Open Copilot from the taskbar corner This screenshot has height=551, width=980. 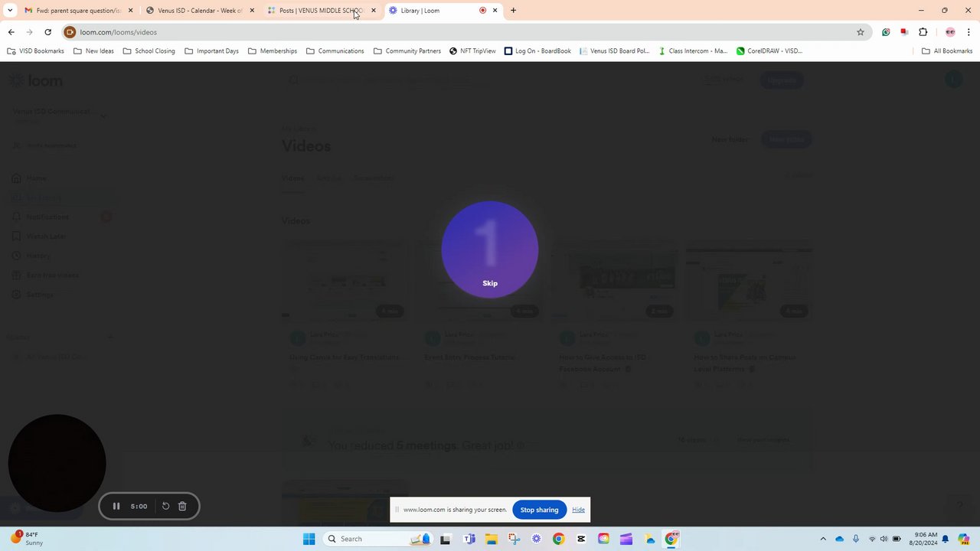[964, 539]
